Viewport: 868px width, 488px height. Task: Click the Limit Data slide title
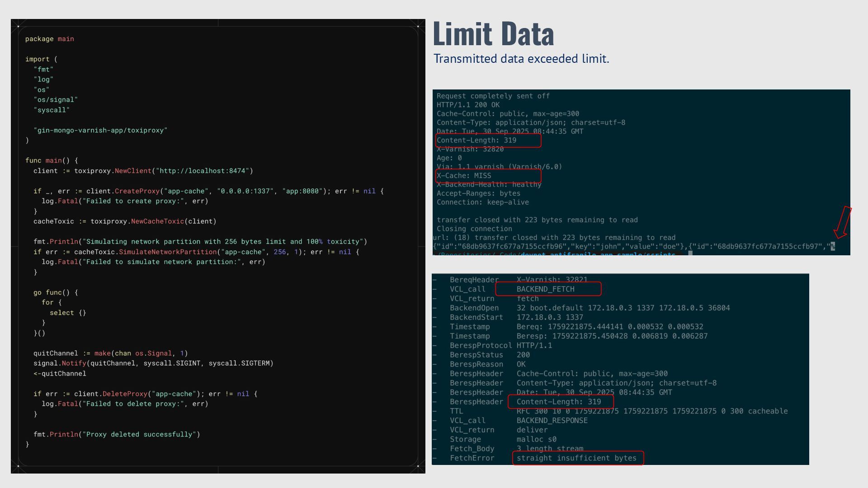coord(493,34)
